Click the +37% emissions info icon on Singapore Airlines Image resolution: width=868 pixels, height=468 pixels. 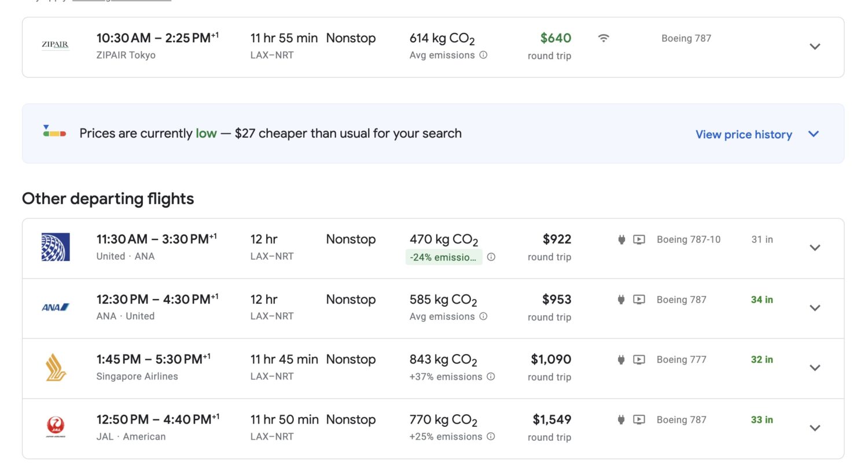pos(491,377)
